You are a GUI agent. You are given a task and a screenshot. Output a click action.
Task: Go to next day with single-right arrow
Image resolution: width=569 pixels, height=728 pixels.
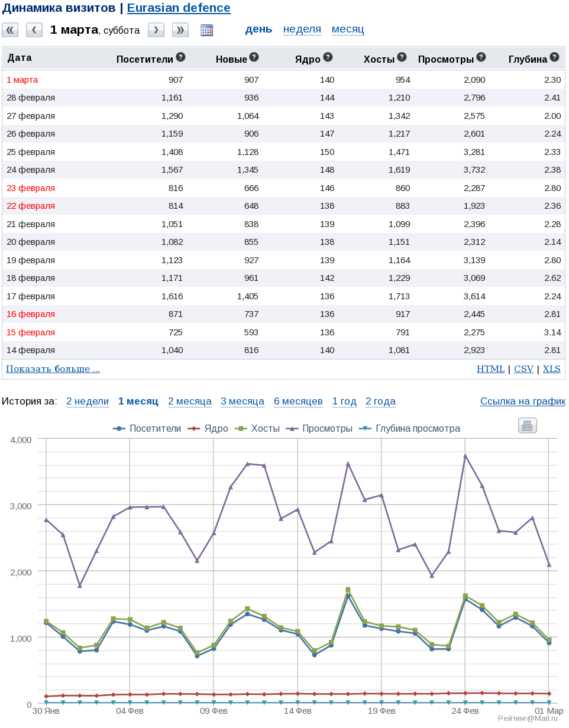coord(156,30)
